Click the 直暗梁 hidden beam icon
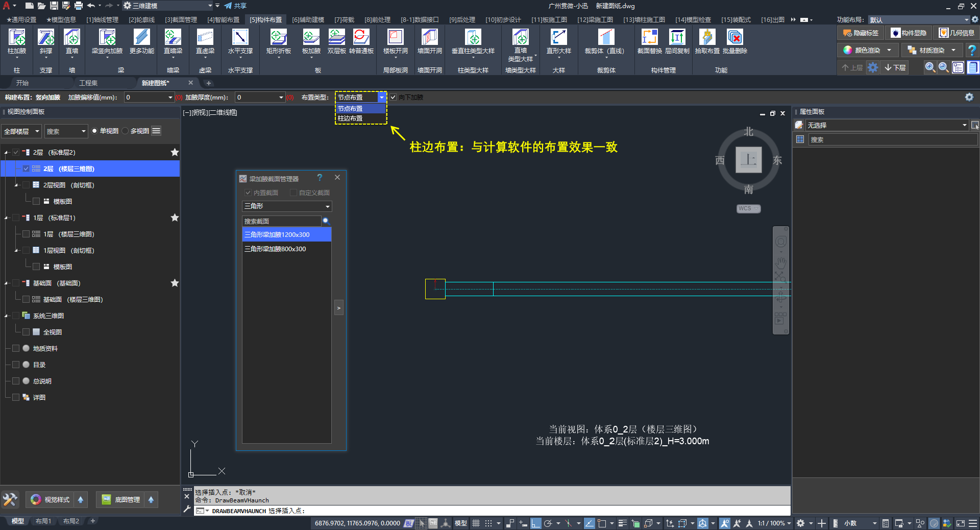 (x=173, y=41)
